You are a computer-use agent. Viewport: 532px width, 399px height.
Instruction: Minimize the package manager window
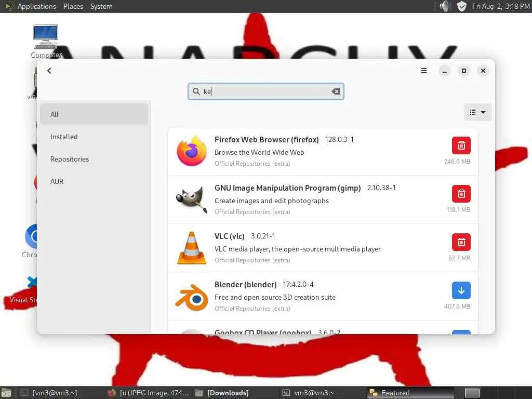click(445, 71)
